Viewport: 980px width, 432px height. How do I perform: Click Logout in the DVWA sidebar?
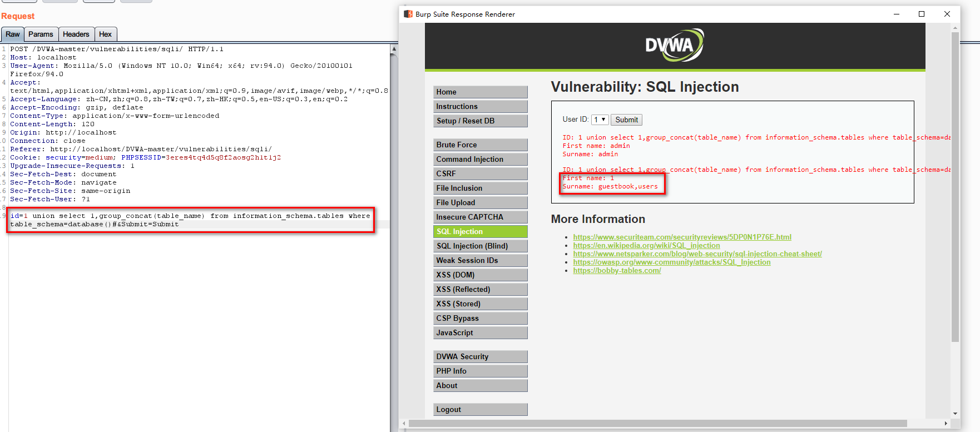pos(481,410)
